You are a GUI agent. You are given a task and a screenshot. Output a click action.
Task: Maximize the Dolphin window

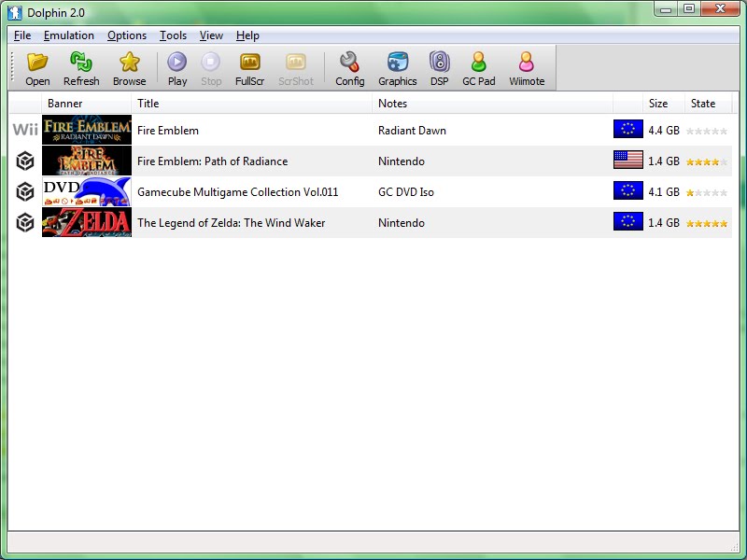pyautogui.click(x=689, y=9)
